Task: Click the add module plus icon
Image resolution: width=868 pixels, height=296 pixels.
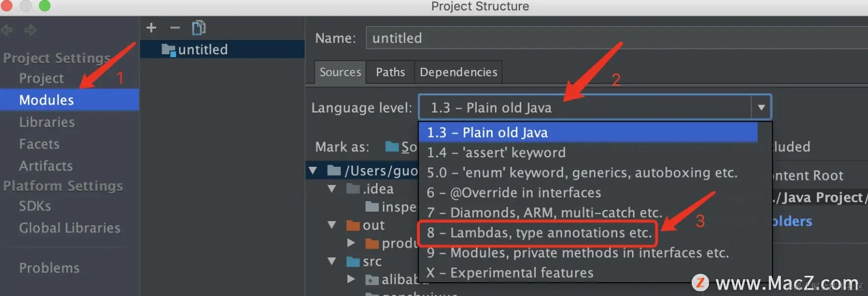Action: pos(151,28)
